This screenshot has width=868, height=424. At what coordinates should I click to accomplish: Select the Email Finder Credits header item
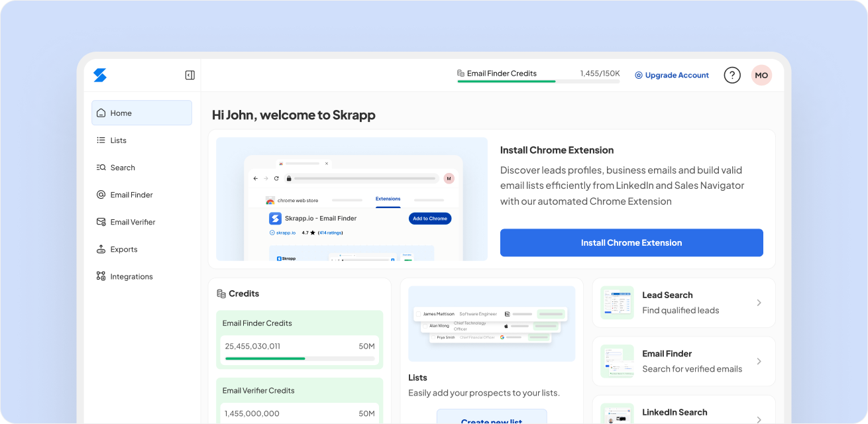pyautogui.click(x=502, y=74)
